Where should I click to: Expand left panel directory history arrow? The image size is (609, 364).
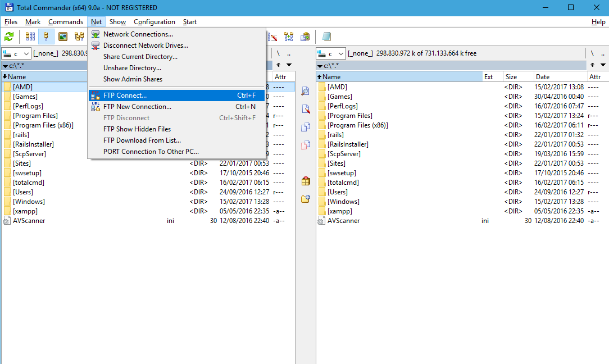tap(289, 65)
